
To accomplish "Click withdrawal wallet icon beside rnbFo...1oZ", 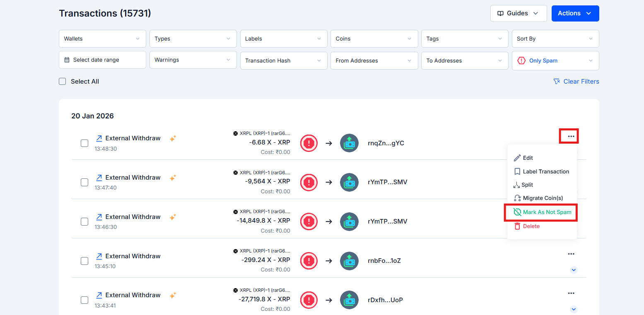I will click(x=349, y=261).
